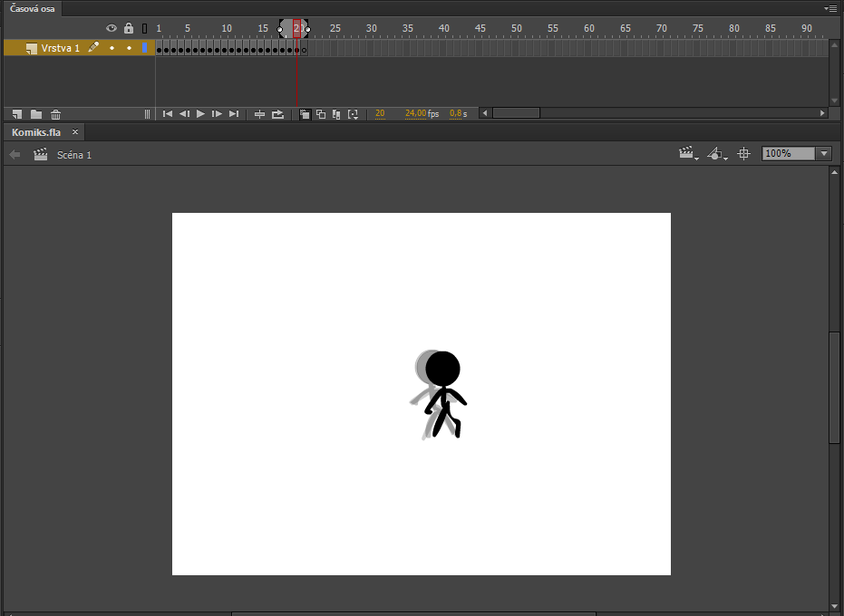
Task: Create a new layer in timeline
Action: click(x=16, y=114)
